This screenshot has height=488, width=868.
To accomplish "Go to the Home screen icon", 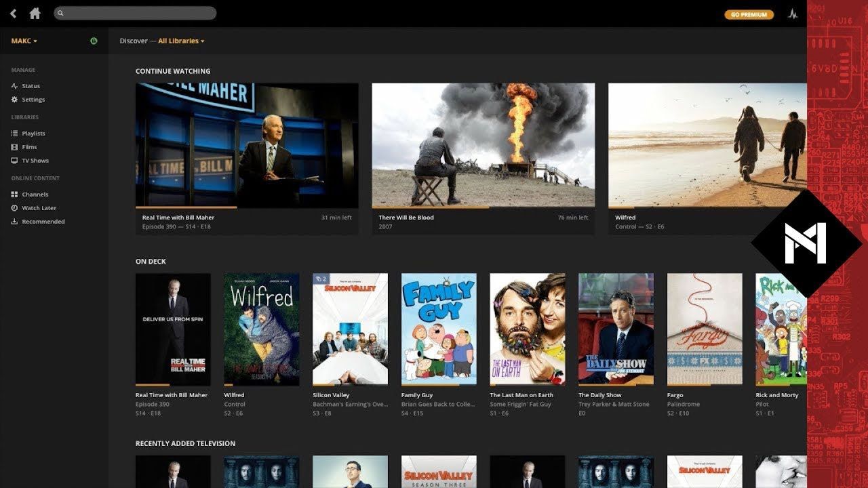I will coord(35,14).
